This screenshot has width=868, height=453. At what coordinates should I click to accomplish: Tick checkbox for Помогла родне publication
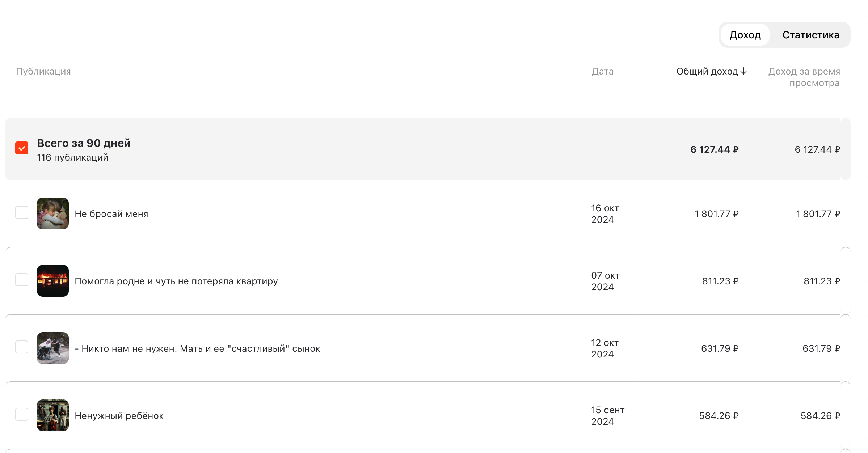point(22,280)
